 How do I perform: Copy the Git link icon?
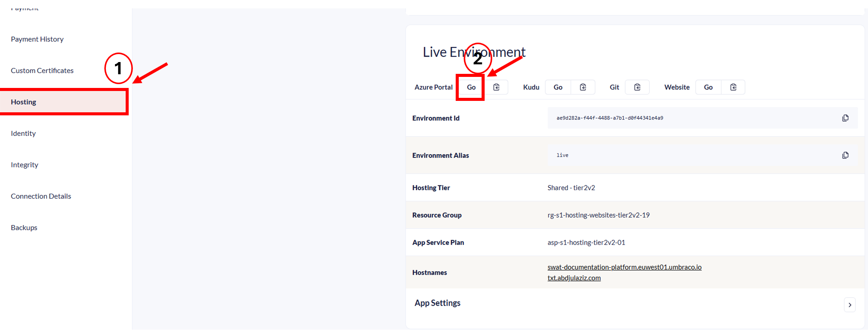pos(637,87)
